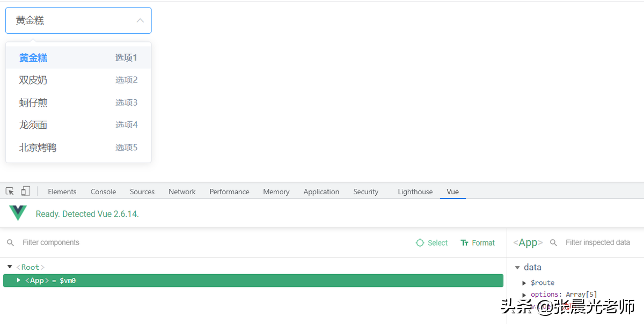The image size is (644, 324).
Task: Choose the 双皮奶 option
Action: (78, 80)
